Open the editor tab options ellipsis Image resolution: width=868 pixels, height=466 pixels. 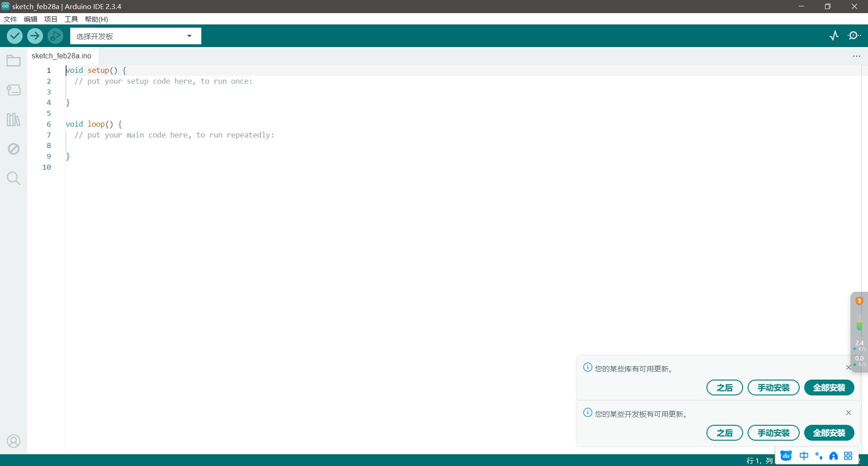tap(856, 56)
